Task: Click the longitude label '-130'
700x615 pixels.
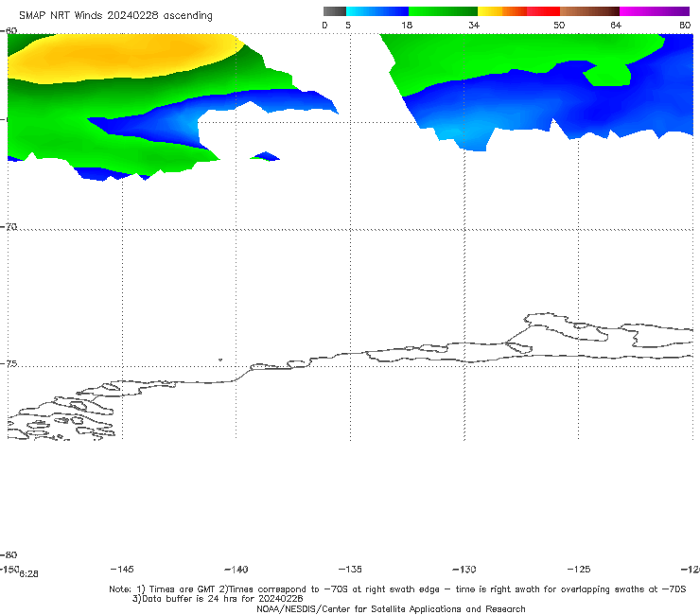Action: point(464,570)
